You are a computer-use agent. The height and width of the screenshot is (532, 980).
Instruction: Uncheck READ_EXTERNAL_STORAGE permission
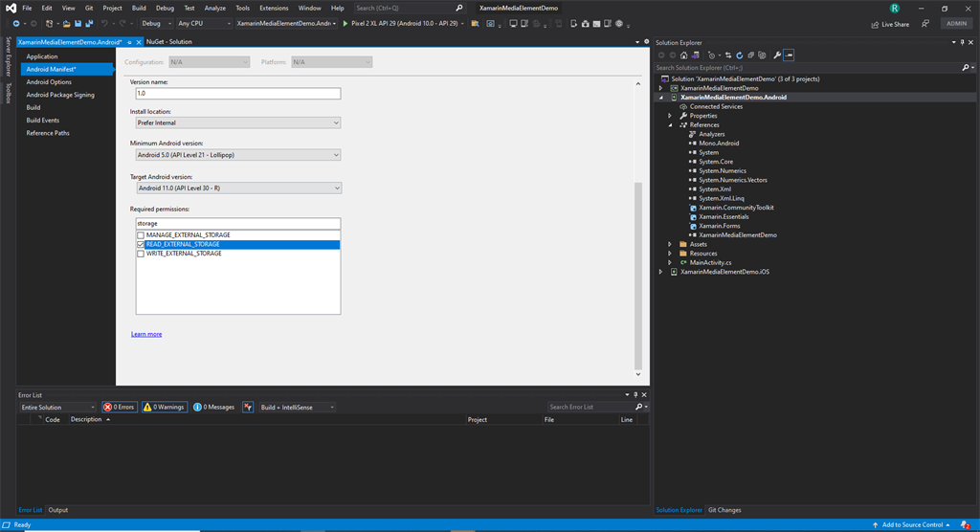(x=141, y=244)
